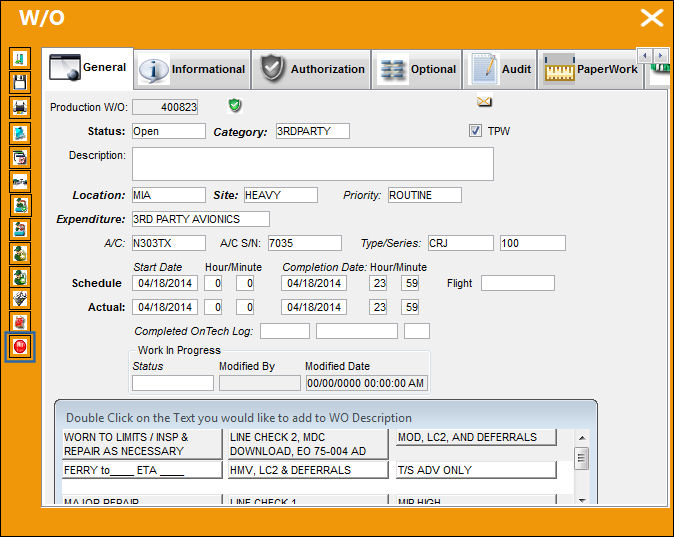Click the blue document icon below the printer
This screenshot has height=537, width=674.
point(20,133)
